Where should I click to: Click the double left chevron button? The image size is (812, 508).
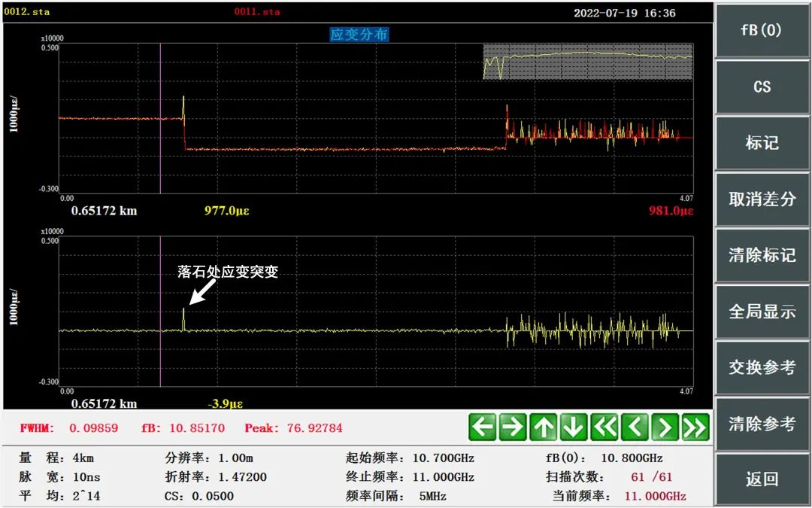604,427
